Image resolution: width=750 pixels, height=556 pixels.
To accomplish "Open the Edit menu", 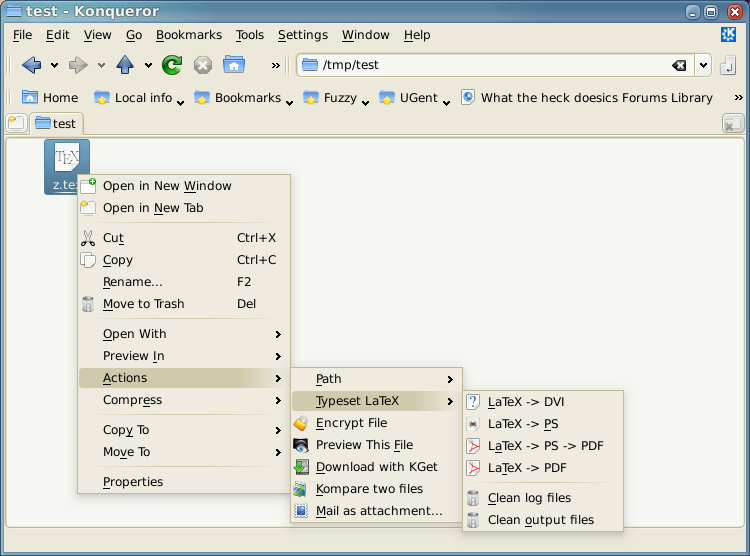I will [57, 35].
